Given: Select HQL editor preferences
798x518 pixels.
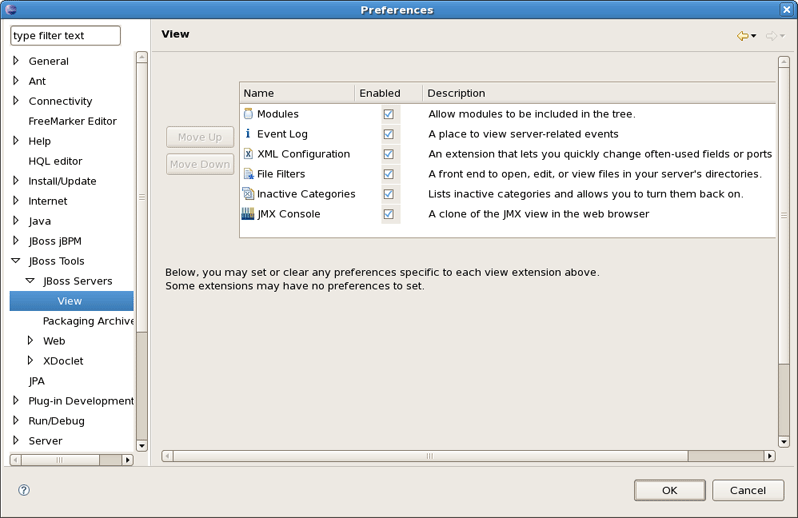Looking at the screenshot, I should [x=55, y=161].
